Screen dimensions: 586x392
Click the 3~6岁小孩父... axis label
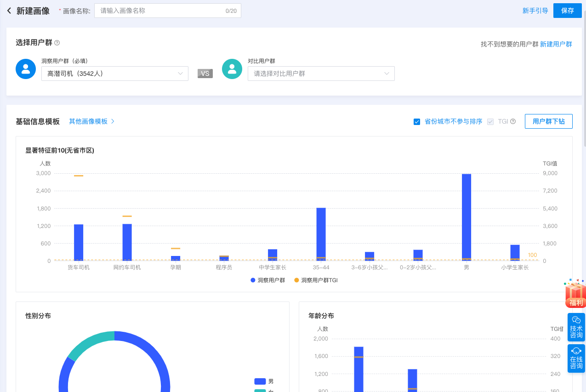tap(370, 267)
